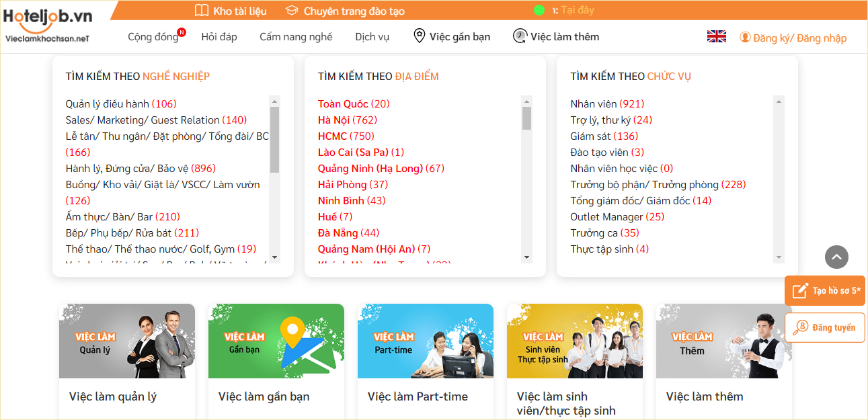Select Bếp/ Phụ bếp/ Rửa bát (211)
This screenshot has height=420, width=868.
click(132, 233)
